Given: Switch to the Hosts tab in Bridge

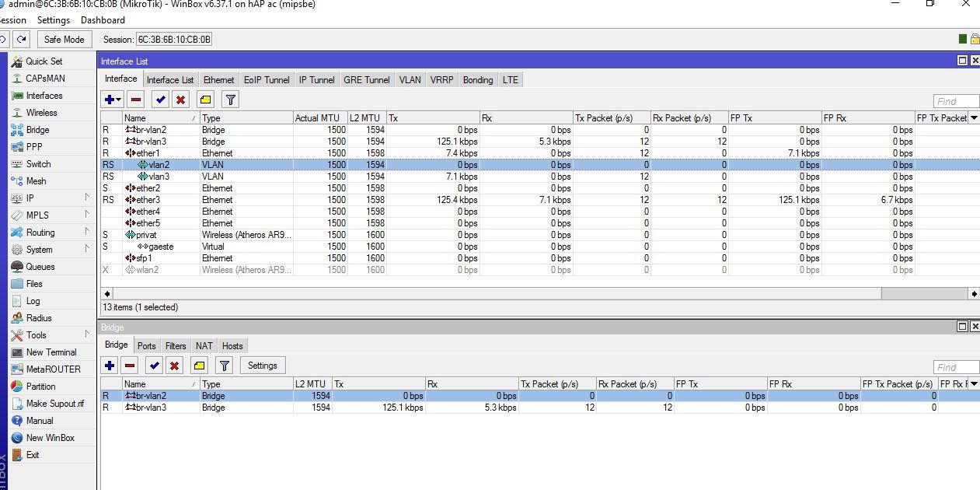Looking at the screenshot, I should 232,346.
